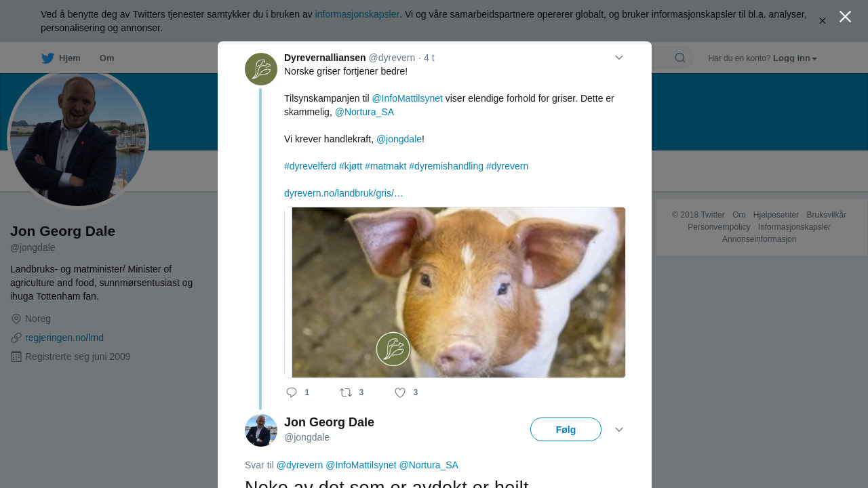Image resolution: width=868 pixels, height=488 pixels.
Task: Expand the options chevron beside Følg button
Action: pos(619,430)
